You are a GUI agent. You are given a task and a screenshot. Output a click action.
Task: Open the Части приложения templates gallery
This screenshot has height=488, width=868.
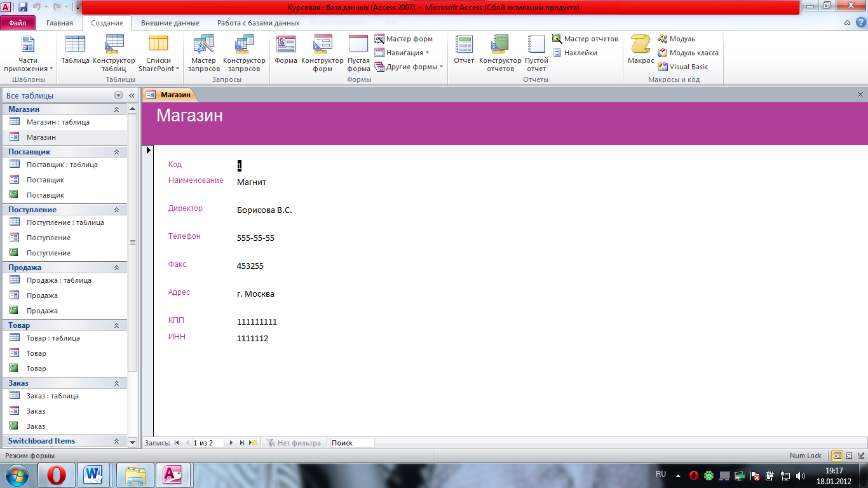pos(28,54)
